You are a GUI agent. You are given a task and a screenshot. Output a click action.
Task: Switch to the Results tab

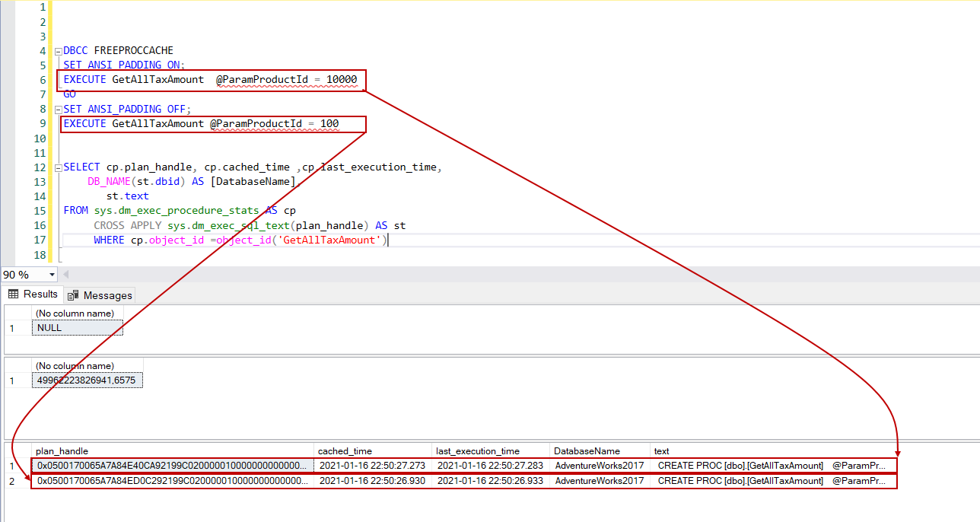[33, 294]
